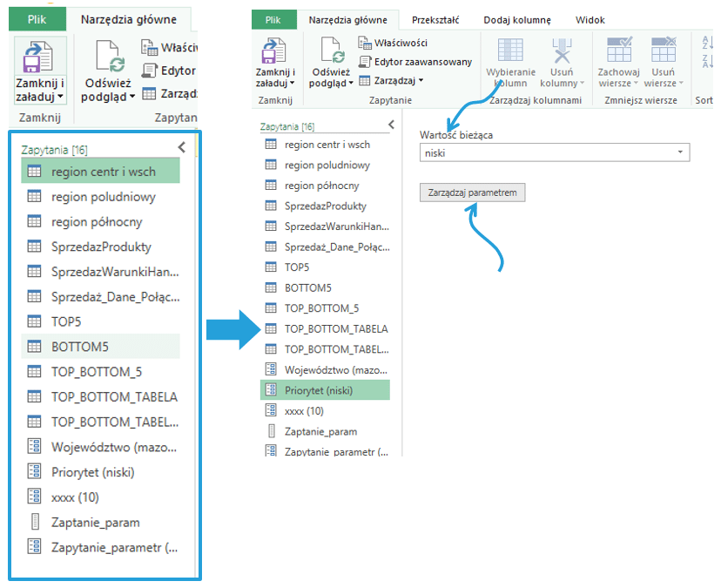The width and height of the screenshot is (721, 588).
Task: Click Usuń wiersze icon
Action: pos(663,51)
